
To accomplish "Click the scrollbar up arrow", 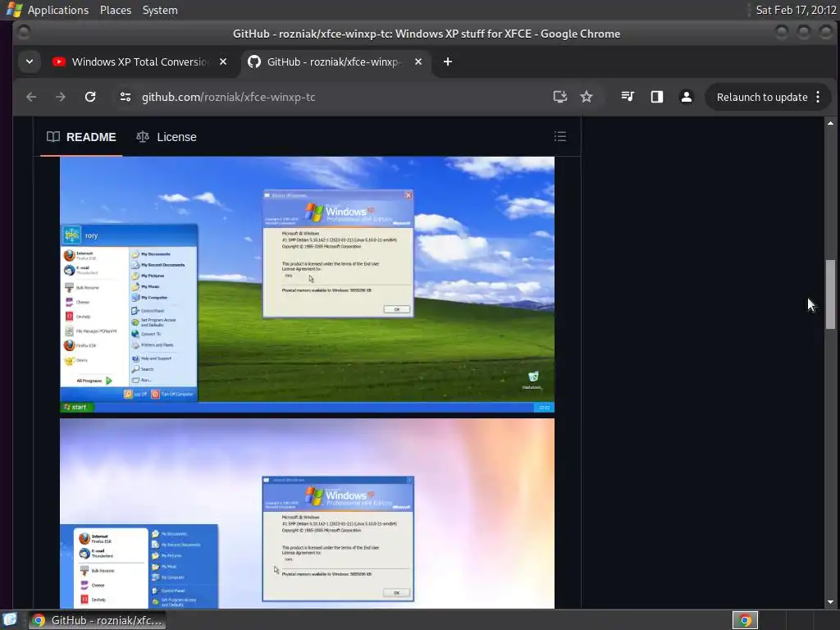I will coord(830,123).
